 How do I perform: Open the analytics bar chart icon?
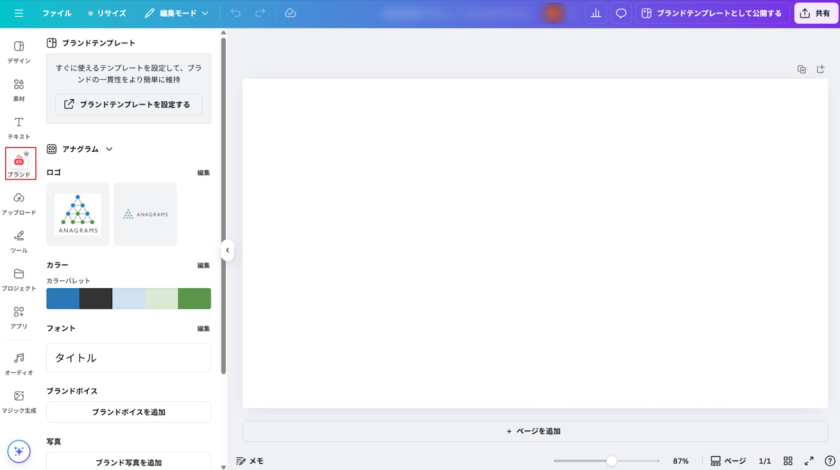pos(596,13)
